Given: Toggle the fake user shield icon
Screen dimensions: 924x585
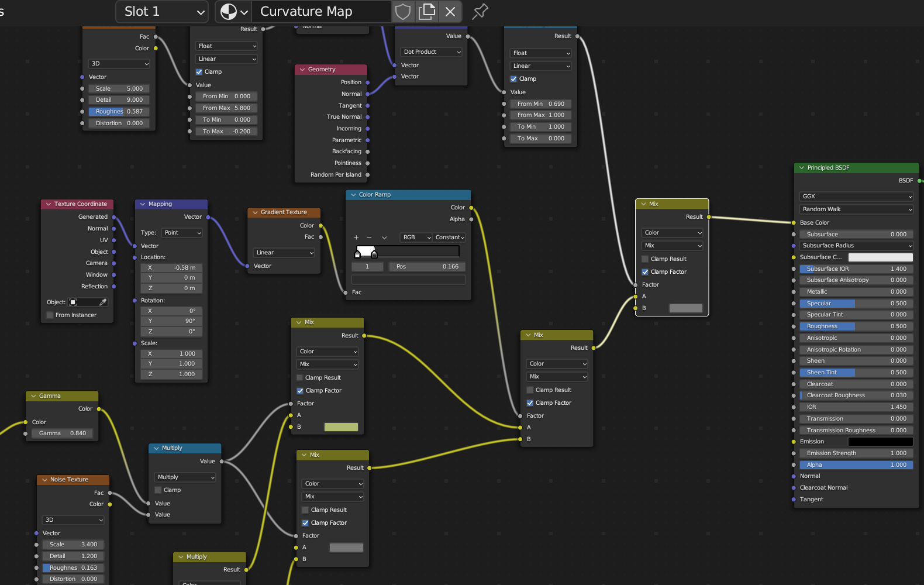Looking at the screenshot, I should click(403, 12).
